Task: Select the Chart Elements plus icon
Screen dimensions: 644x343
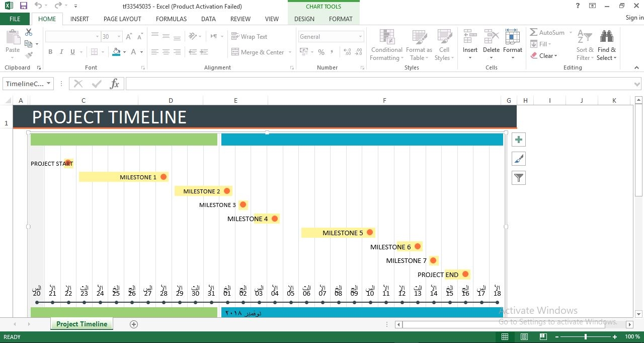Action: click(518, 139)
